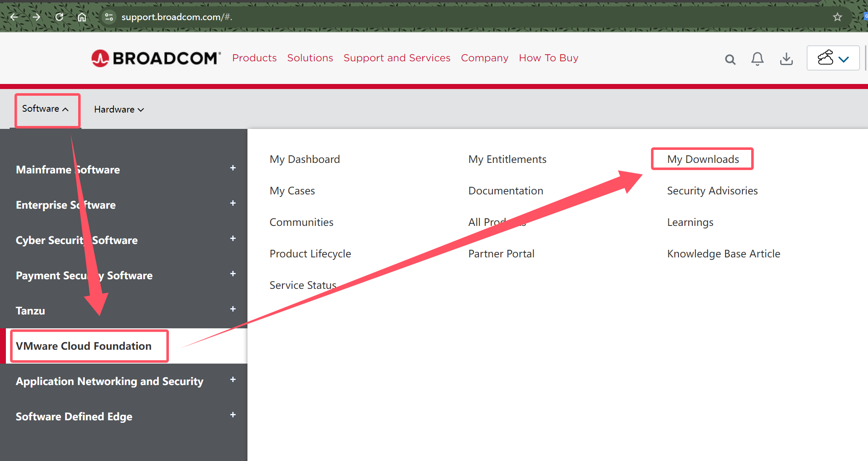Open the My Downloads link
Screen dimensions: 868x461
click(x=702, y=159)
